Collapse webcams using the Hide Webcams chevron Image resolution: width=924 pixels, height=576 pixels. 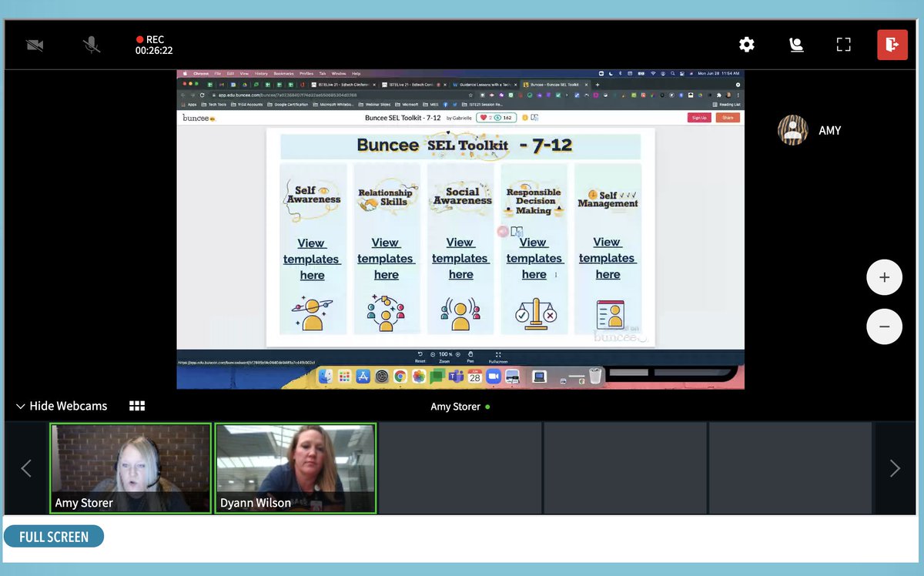(x=19, y=406)
